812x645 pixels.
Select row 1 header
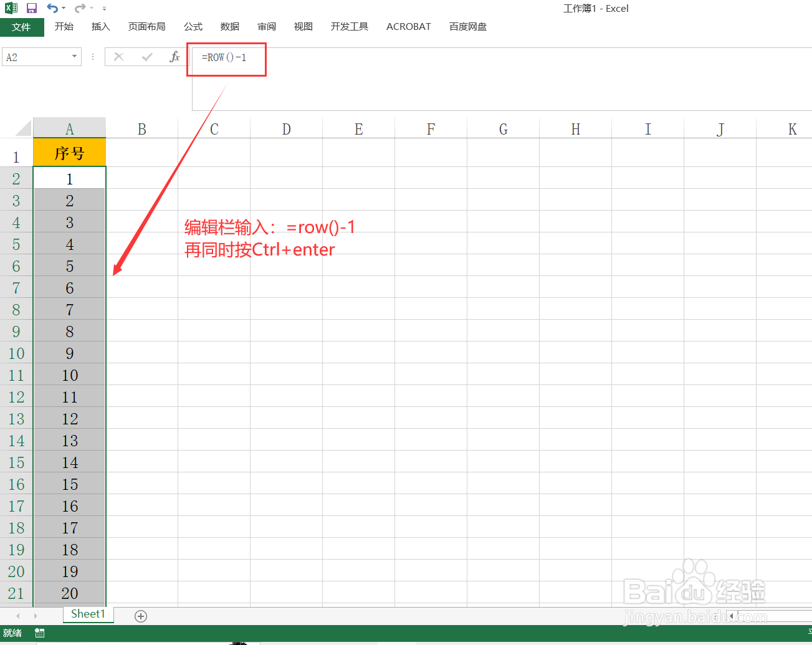(16, 153)
